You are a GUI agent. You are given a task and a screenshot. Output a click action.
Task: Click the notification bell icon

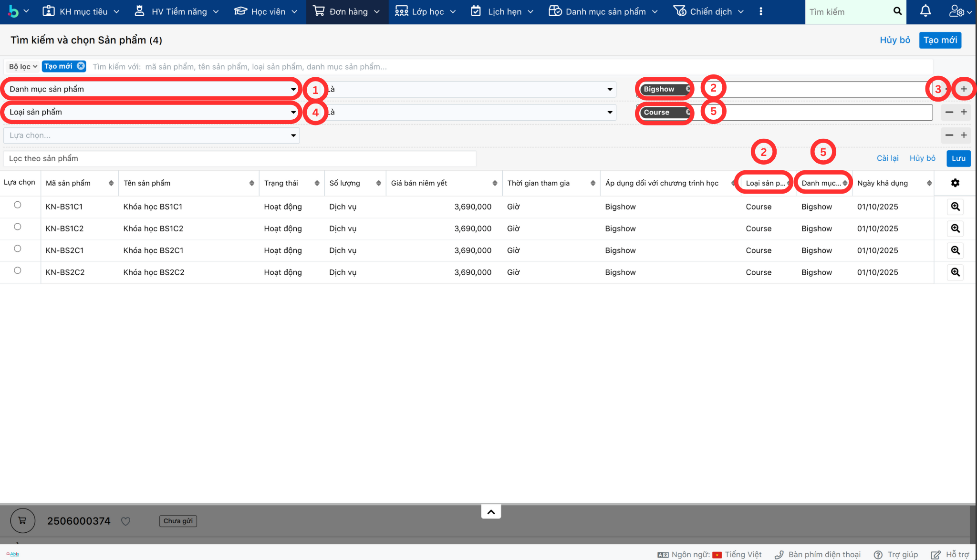coord(925,11)
